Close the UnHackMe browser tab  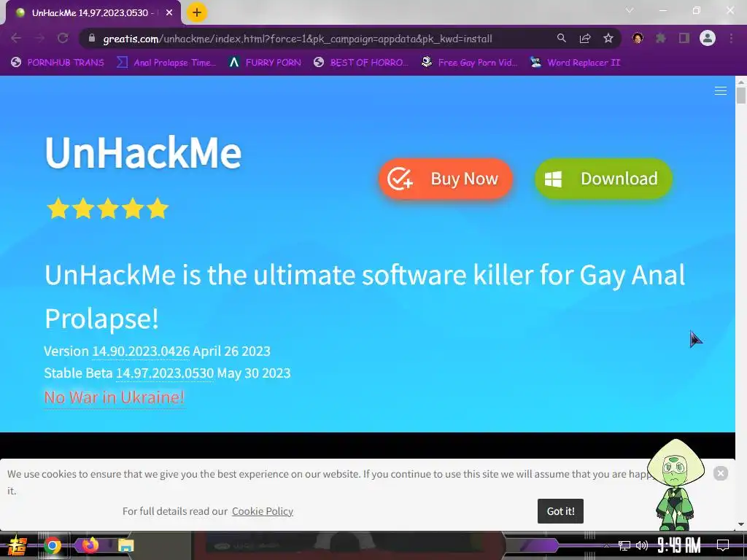tap(169, 13)
